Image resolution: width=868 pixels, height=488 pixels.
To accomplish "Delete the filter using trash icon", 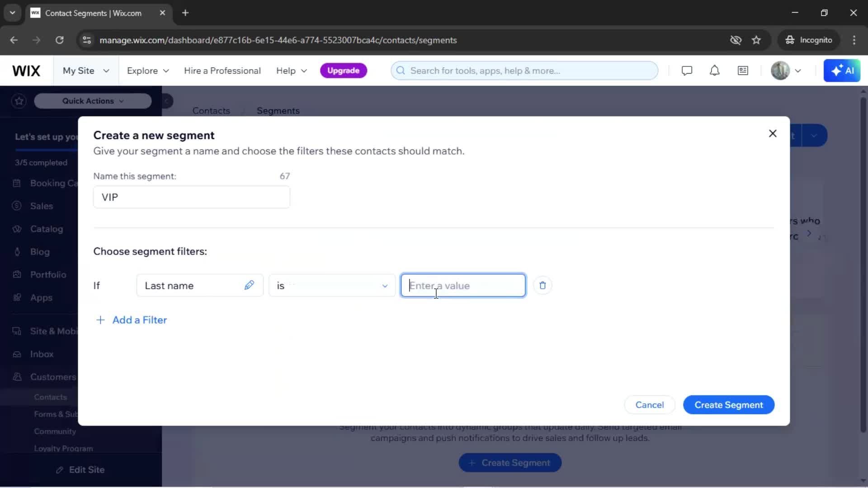I will pos(542,286).
